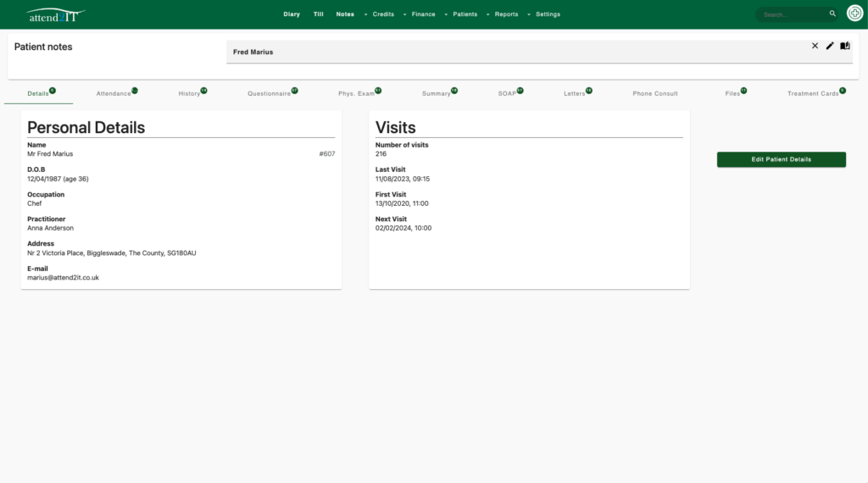
Task: Expand the dropdown arrow preceding Credits
Action: [365, 14]
